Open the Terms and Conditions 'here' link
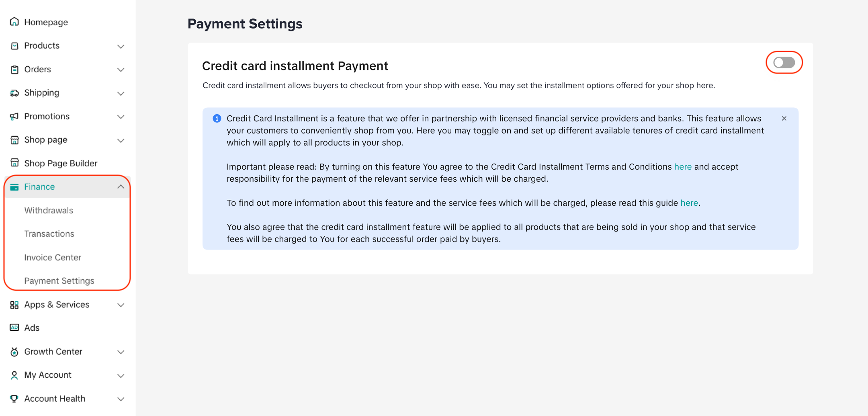 coord(683,166)
